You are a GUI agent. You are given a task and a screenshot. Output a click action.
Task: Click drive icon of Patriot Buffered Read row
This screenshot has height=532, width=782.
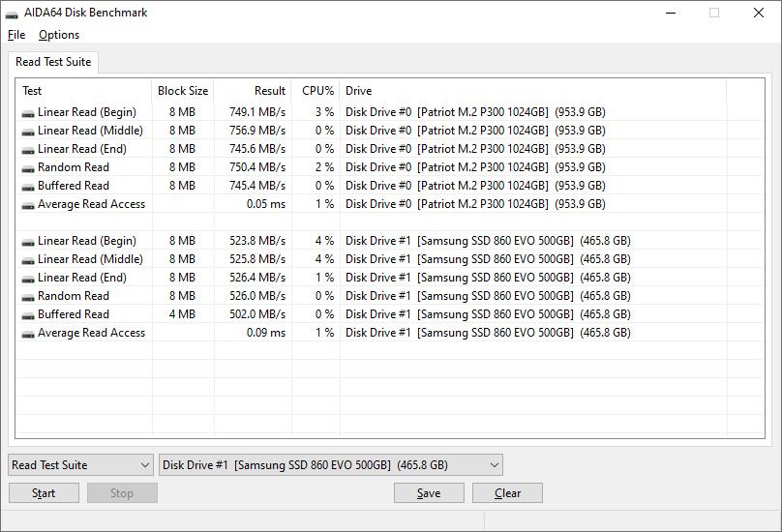[x=28, y=188]
